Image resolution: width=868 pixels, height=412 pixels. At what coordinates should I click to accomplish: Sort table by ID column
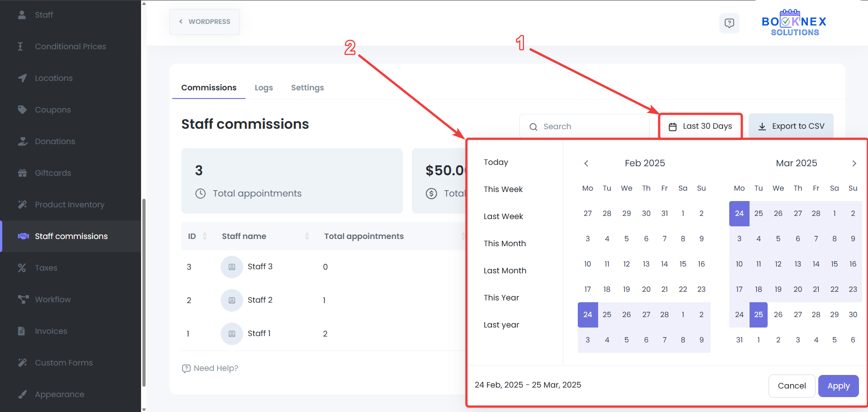204,236
